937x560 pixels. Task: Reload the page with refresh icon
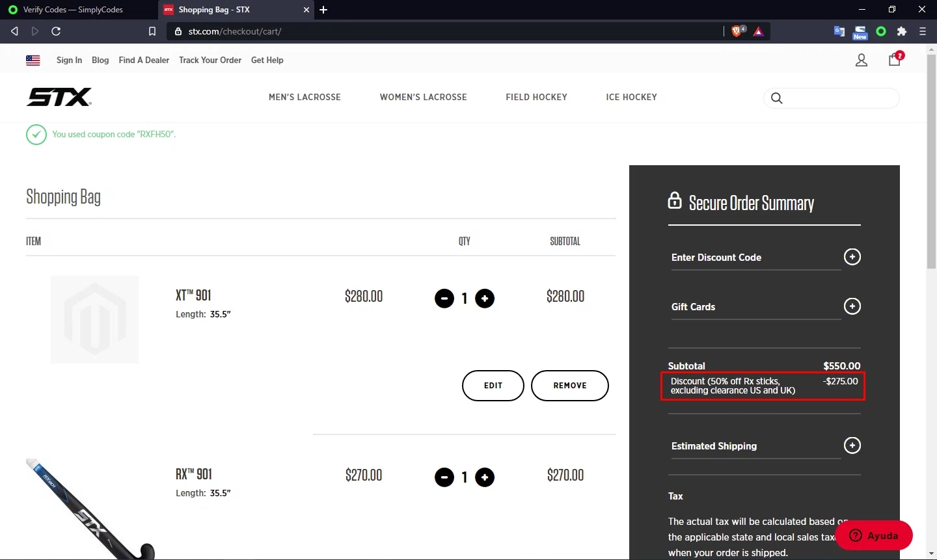(56, 31)
